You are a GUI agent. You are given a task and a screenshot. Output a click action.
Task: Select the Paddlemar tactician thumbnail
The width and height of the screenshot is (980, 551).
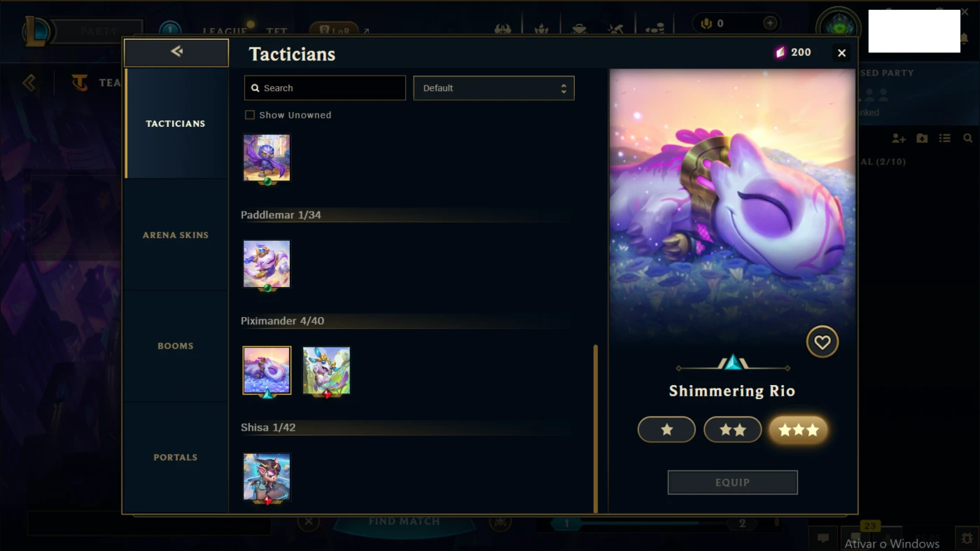coord(267,264)
